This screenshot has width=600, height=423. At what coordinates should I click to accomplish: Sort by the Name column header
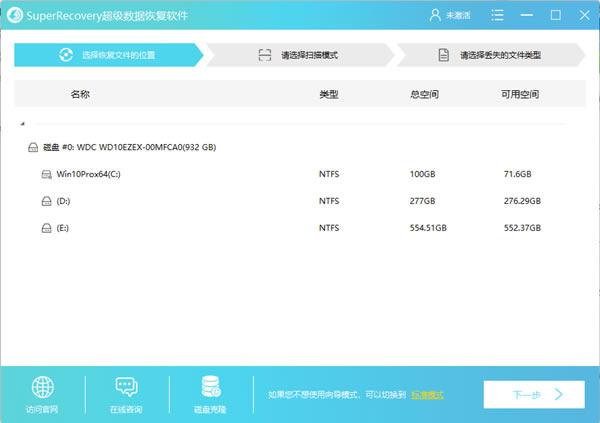point(79,95)
